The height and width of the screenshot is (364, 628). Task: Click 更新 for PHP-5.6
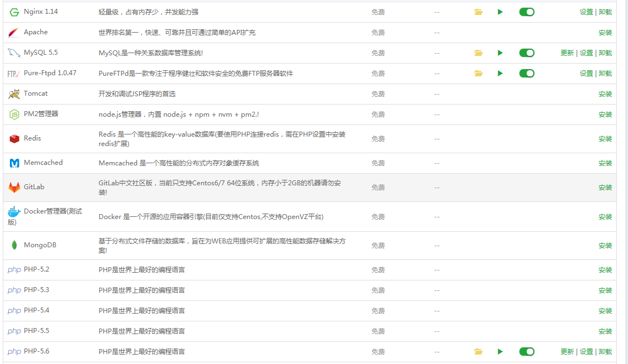coord(567,352)
